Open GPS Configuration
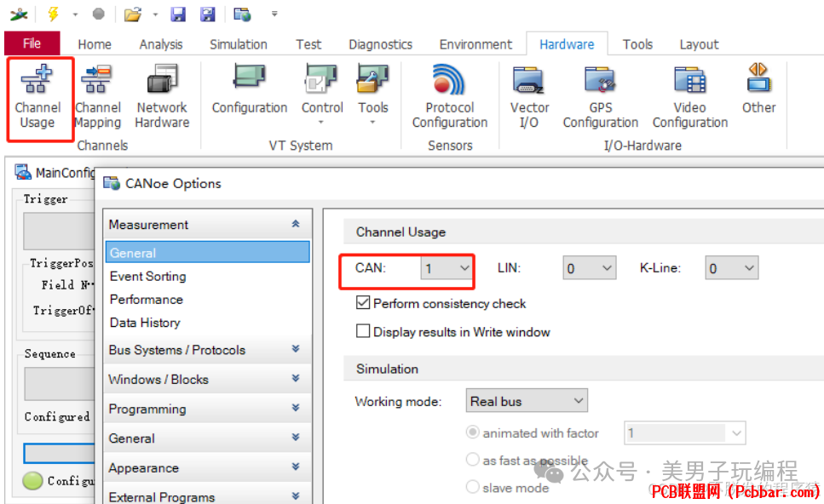 click(601, 98)
